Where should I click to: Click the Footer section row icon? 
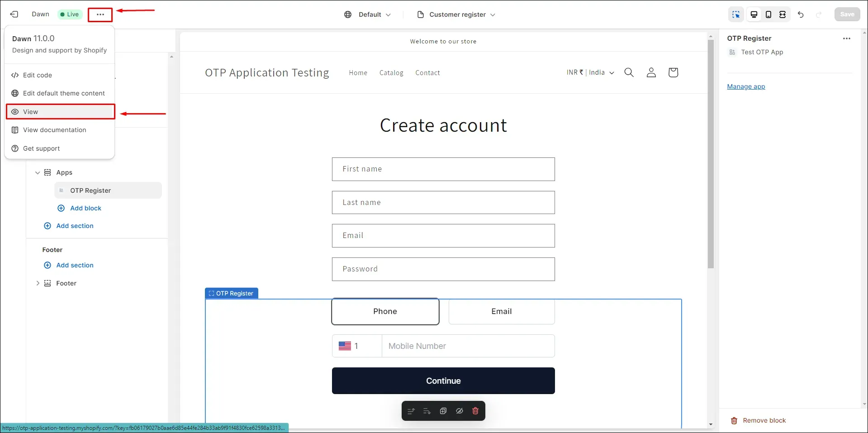pyautogui.click(x=47, y=283)
